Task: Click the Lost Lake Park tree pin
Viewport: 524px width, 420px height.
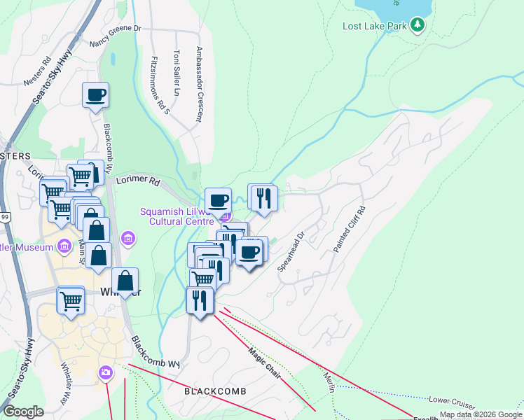Action: (x=417, y=25)
